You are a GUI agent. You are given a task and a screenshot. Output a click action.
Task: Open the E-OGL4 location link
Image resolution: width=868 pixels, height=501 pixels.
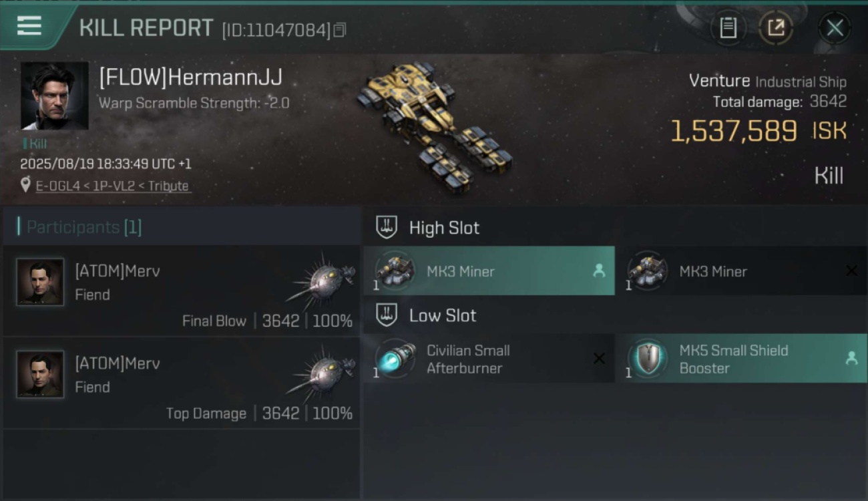point(112,186)
